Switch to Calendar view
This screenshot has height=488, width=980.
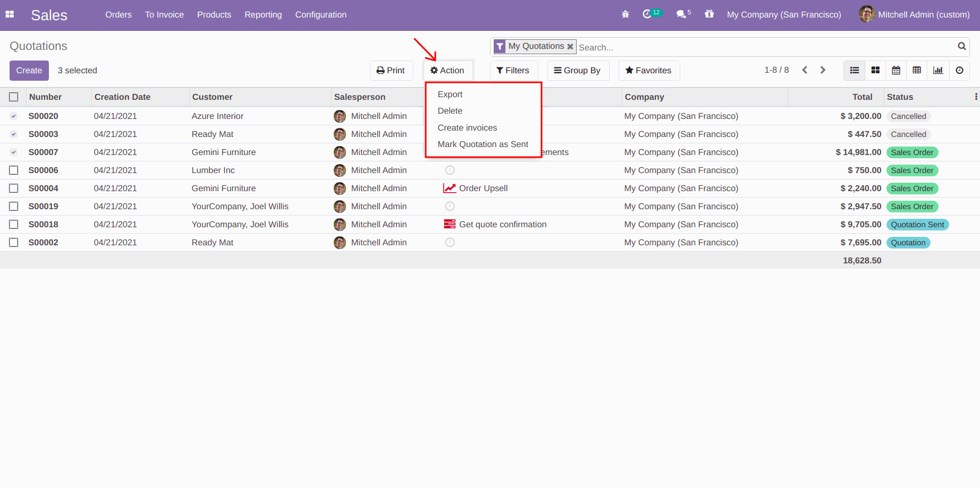(x=896, y=70)
